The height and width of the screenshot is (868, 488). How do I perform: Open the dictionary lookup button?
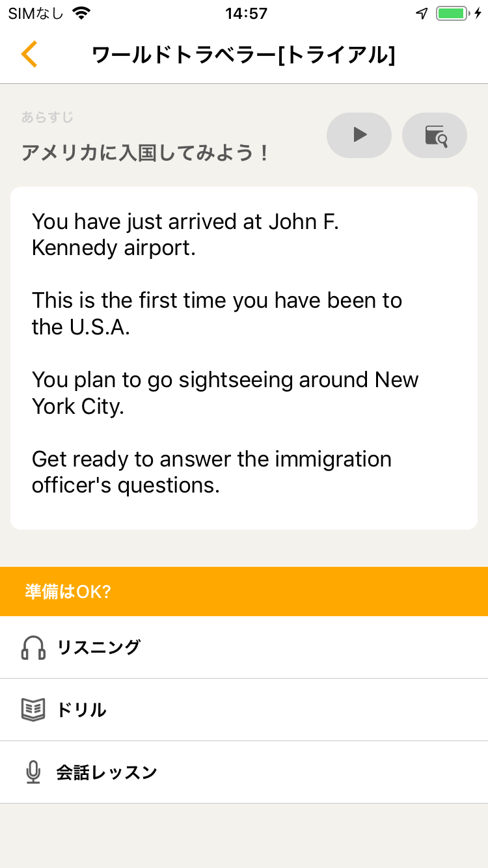click(435, 135)
